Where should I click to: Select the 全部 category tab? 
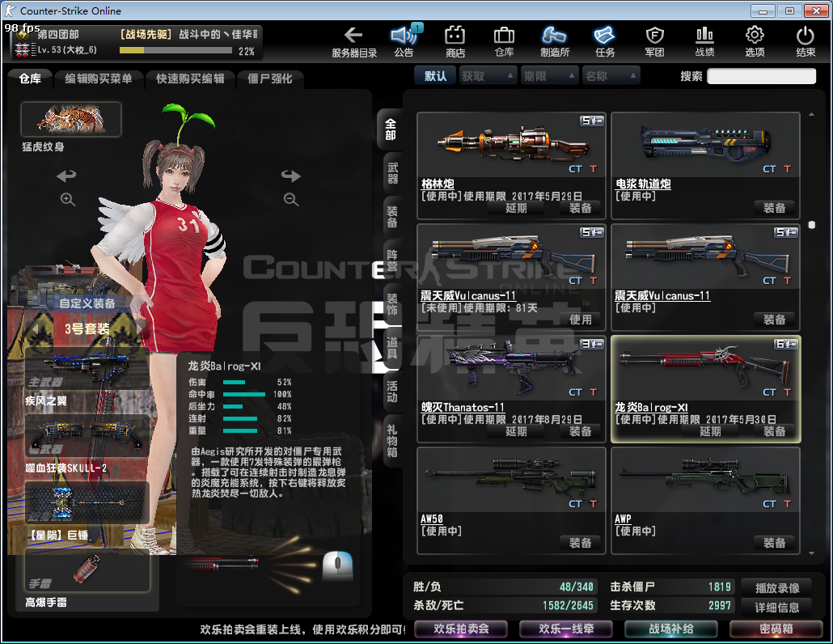(391, 129)
